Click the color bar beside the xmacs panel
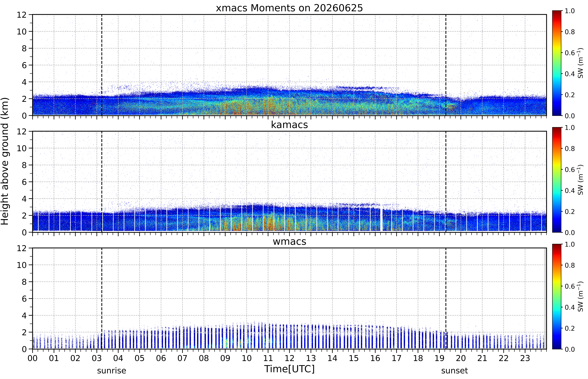This screenshot has height=379, width=588. pos(557,63)
